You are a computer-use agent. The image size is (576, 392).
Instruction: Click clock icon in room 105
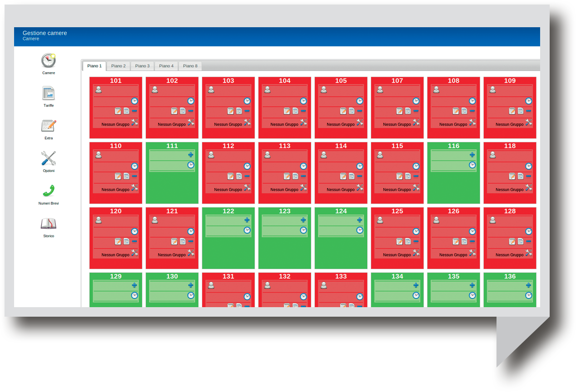tap(360, 101)
